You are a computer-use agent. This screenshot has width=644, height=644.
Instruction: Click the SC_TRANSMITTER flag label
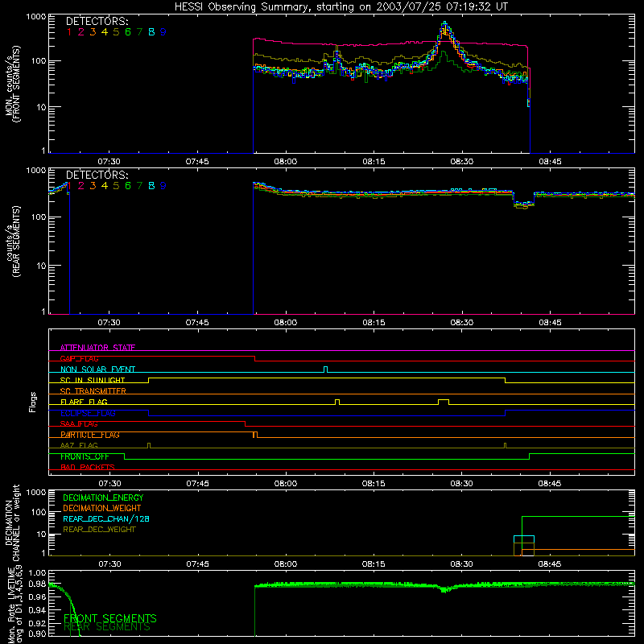93,390
